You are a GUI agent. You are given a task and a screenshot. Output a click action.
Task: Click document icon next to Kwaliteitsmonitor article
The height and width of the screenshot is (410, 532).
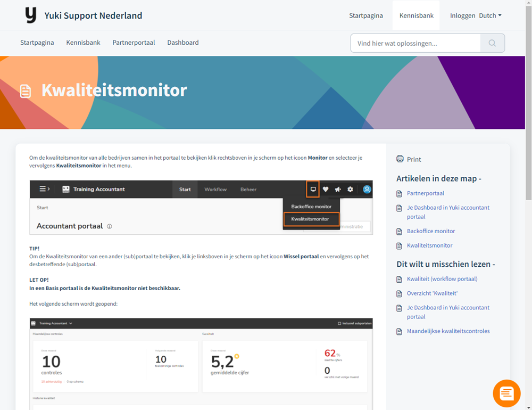click(x=400, y=246)
